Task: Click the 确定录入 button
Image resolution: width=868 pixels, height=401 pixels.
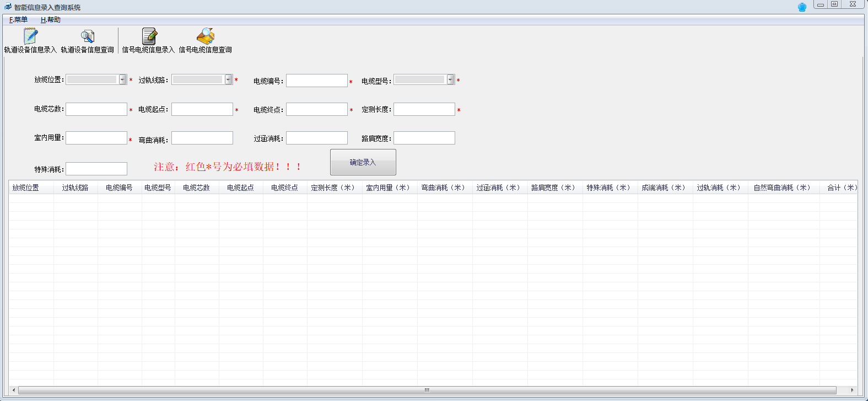Action: point(363,162)
